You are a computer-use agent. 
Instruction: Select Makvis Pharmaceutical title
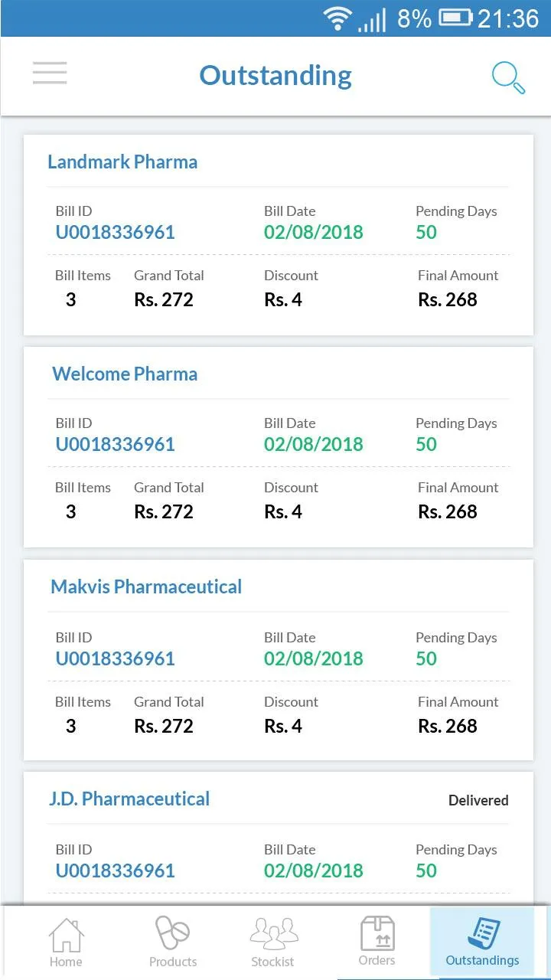[146, 587]
